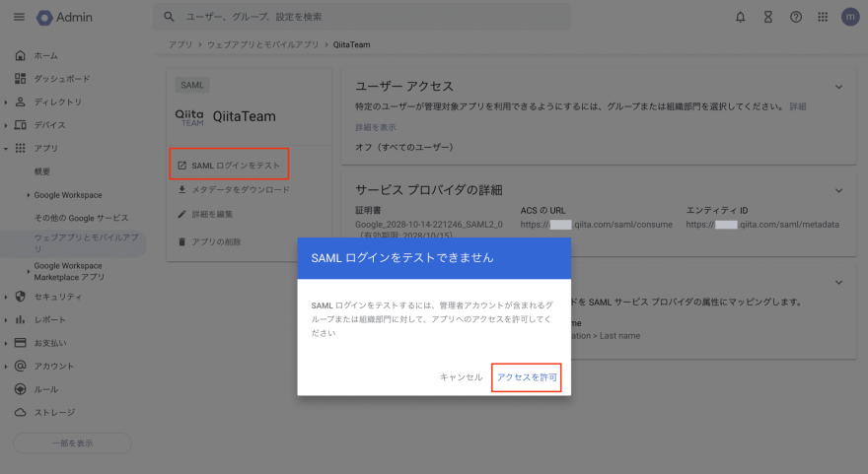Click the search magnifier icon

pyautogui.click(x=169, y=17)
